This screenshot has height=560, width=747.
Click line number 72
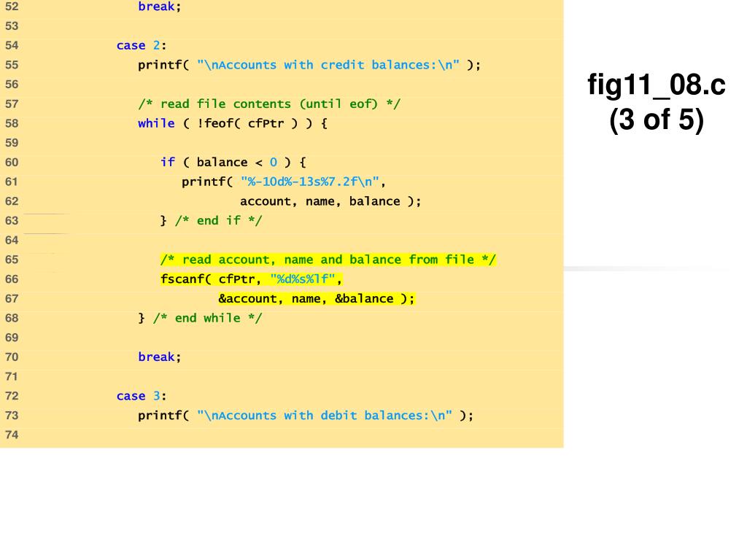tap(12, 396)
